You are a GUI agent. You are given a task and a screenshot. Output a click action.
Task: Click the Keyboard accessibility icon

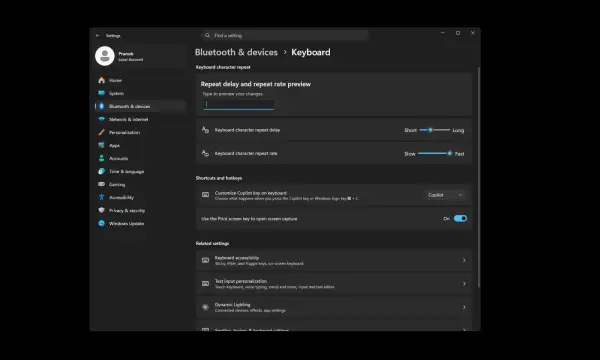pyautogui.click(x=205, y=261)
